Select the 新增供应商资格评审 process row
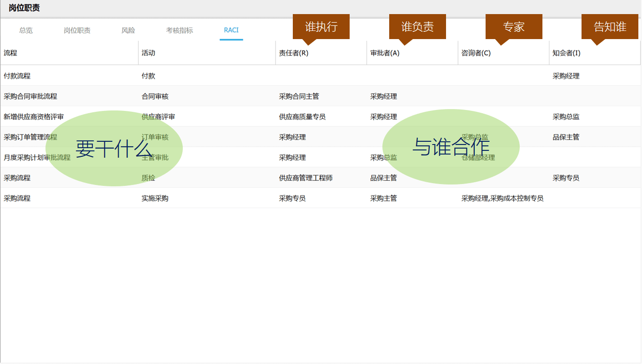642x364 pixels. (34, 117)
